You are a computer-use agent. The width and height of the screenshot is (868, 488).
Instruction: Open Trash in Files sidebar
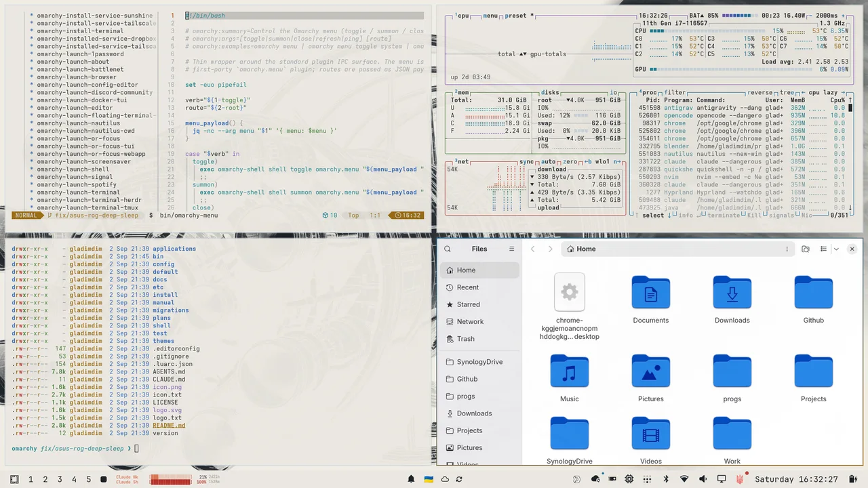[x=479, y=339]
